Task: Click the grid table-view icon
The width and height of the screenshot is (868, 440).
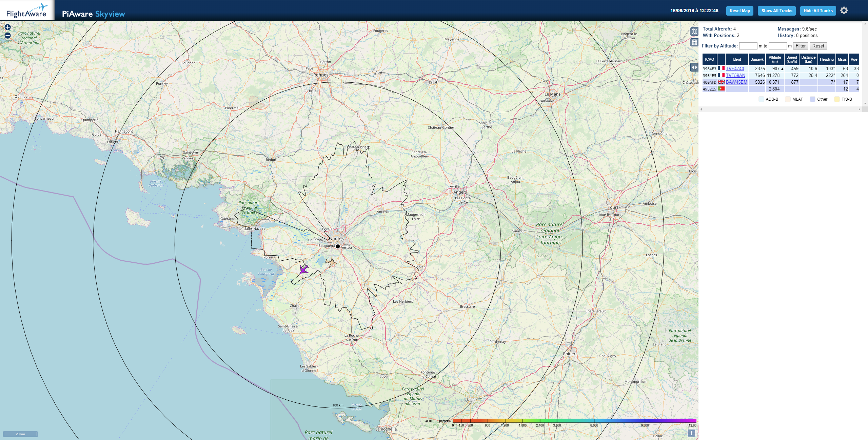Action: pyautogui.click(x=694, y=42)
